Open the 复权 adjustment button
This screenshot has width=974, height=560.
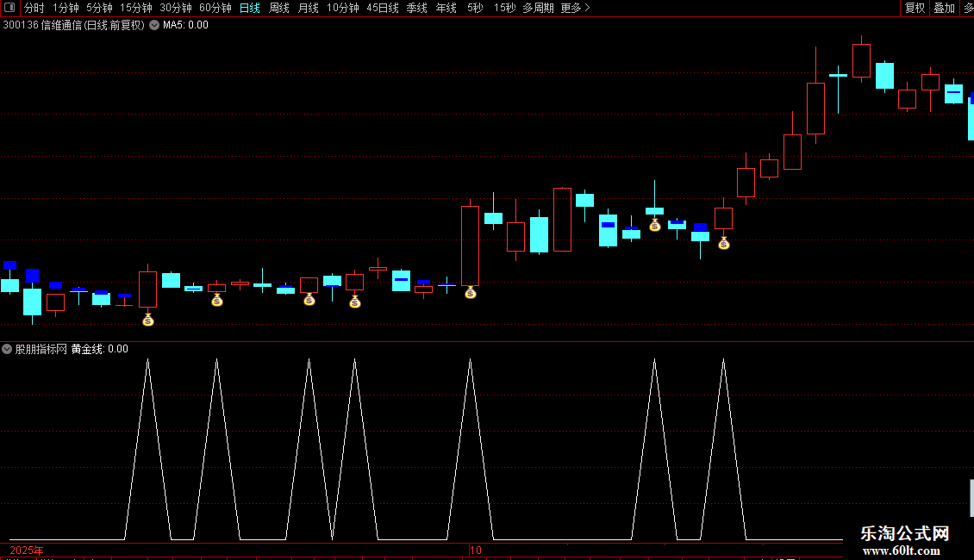915,8
